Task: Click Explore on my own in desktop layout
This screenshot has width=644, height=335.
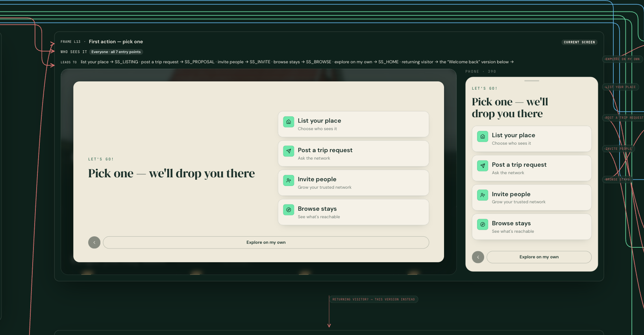Action: [266, 243]
